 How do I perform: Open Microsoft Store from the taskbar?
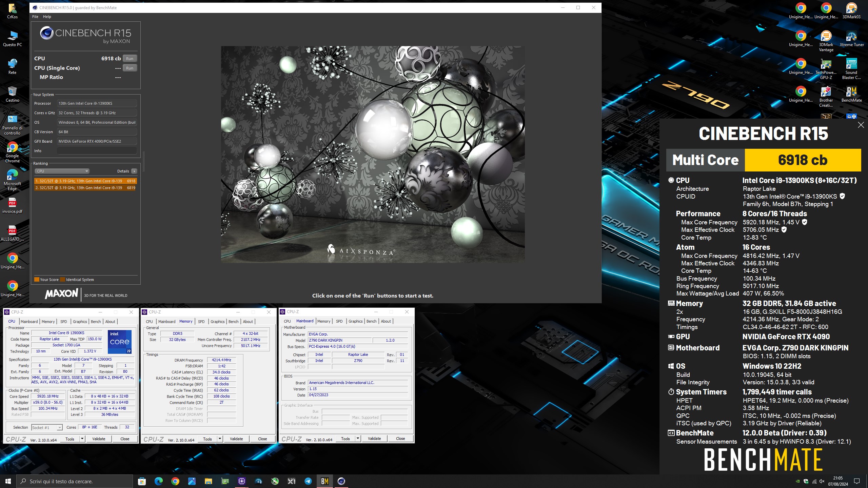pyautogui.click(x=142, y=481)
